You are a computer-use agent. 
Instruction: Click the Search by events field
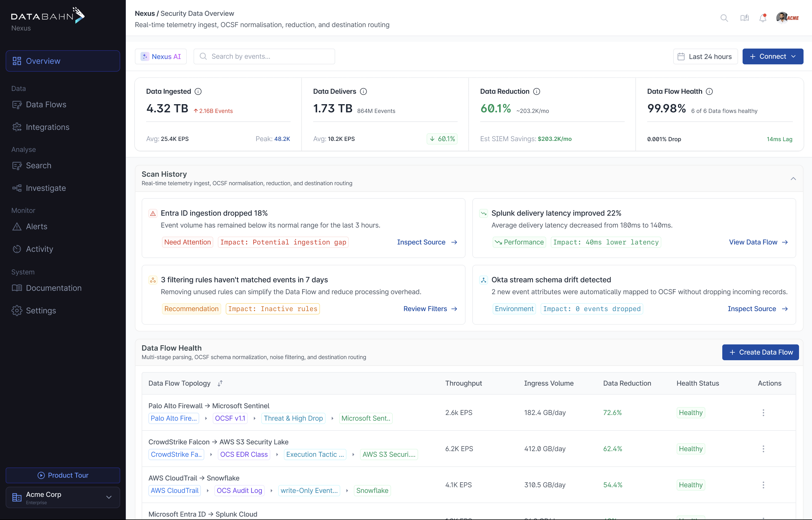[264, 56]
